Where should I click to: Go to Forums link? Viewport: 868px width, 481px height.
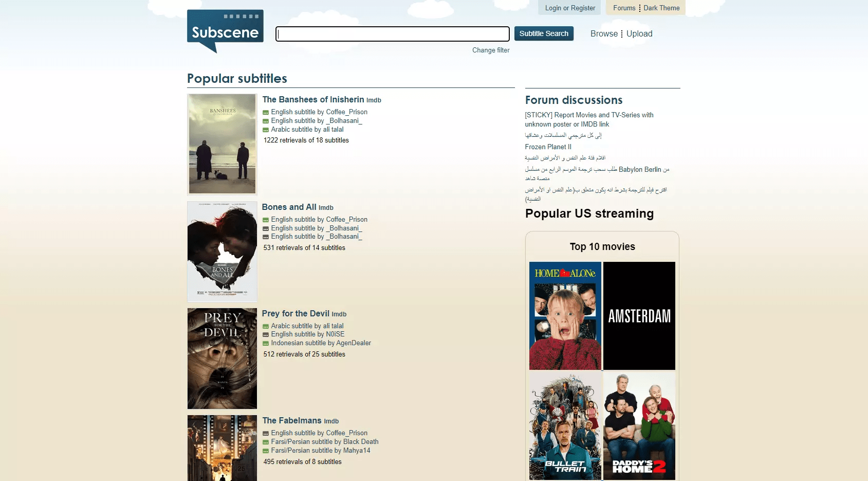click(624, 8)
